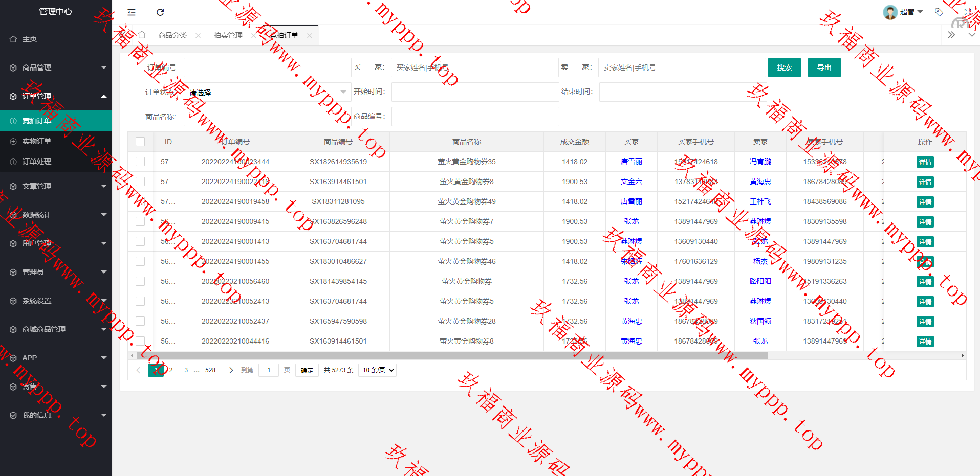Select the checkbox for order 20220223210052437
980x476 pixels.
pos(140,321)
